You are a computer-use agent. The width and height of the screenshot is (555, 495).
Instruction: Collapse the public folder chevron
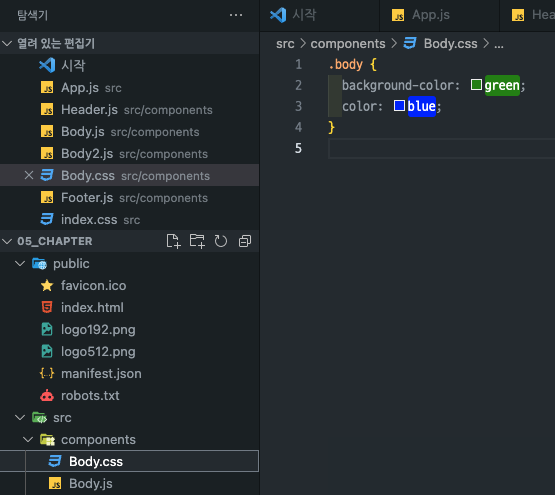click(x=20, y=264)
